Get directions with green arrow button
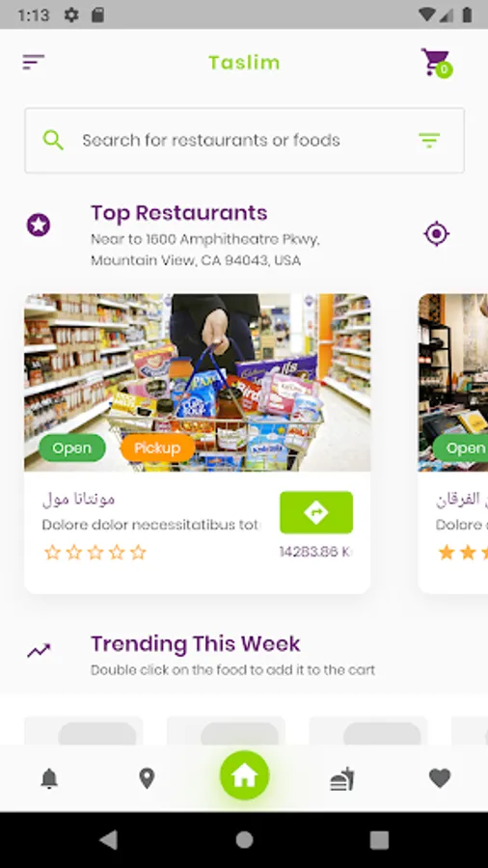Viewport: 488px width, 868px height. tap(316, 513)
